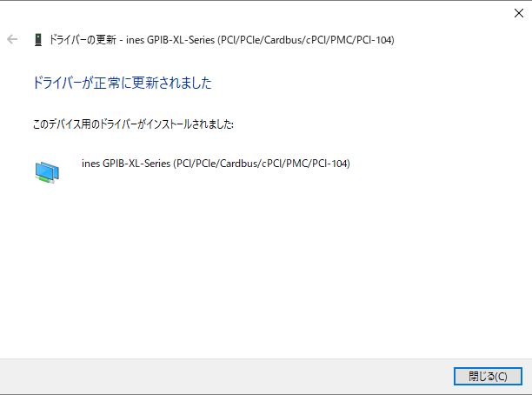Screen dimensions: 532x395
Task: Close the driver update dialog window
Action: [518, 13]
